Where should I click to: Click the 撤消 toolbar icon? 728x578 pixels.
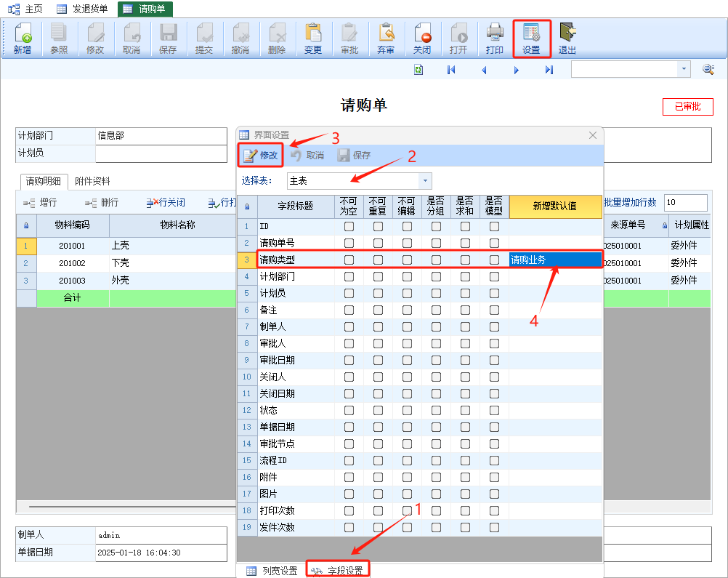[x=240, y=39]
